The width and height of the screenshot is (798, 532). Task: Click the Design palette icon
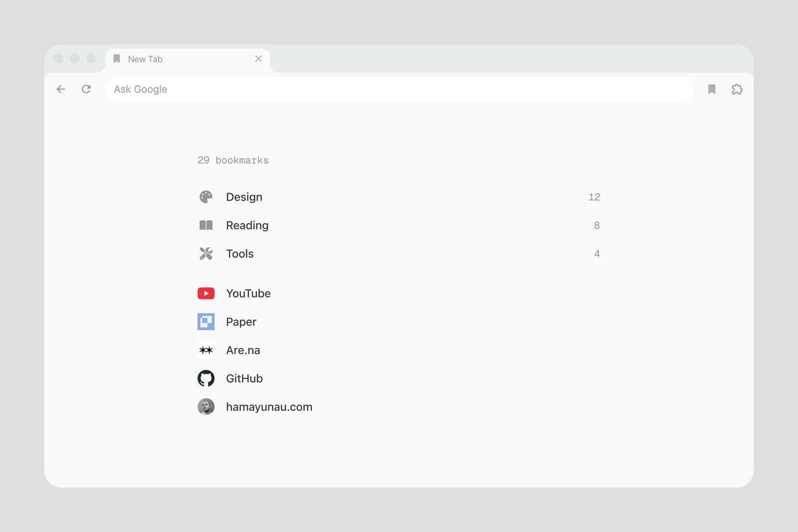[206, 197]
